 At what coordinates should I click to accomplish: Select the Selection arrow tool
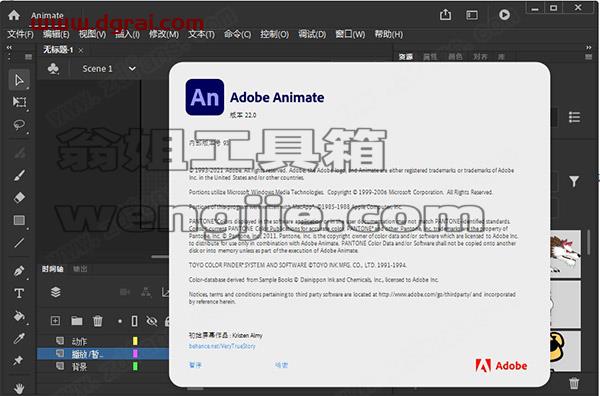pyautogui.click(x=19, y=80)
